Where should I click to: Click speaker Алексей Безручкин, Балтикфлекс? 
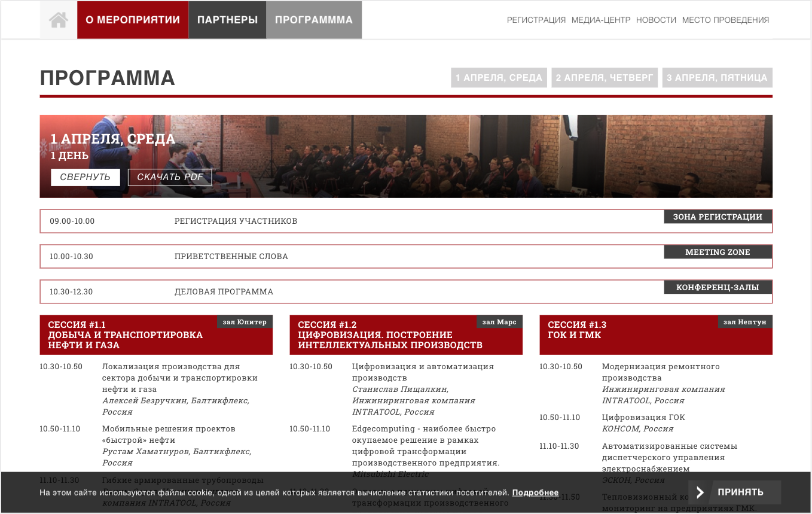point(176,406)
